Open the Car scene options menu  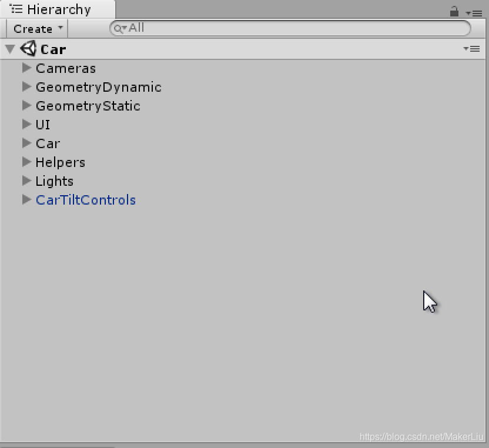(471, 49)
